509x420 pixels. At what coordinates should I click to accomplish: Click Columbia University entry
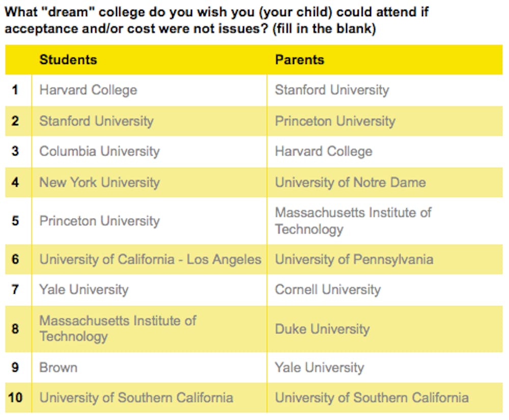[99, 152]
